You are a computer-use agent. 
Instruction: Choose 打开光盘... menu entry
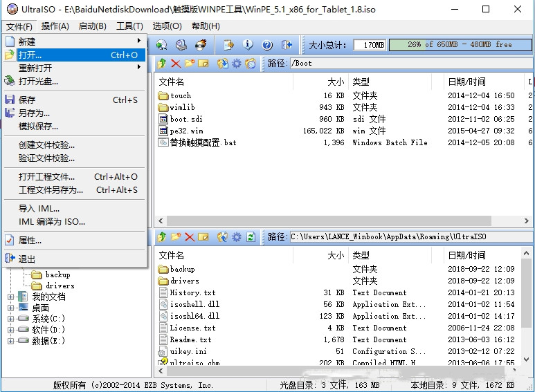click(x=74, y=81)
